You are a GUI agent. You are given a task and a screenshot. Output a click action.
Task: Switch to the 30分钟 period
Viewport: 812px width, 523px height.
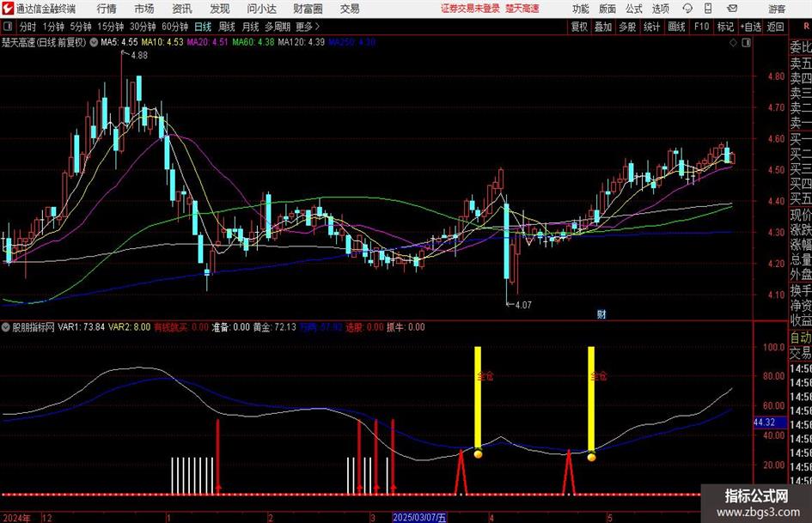[x=143, y=27]
